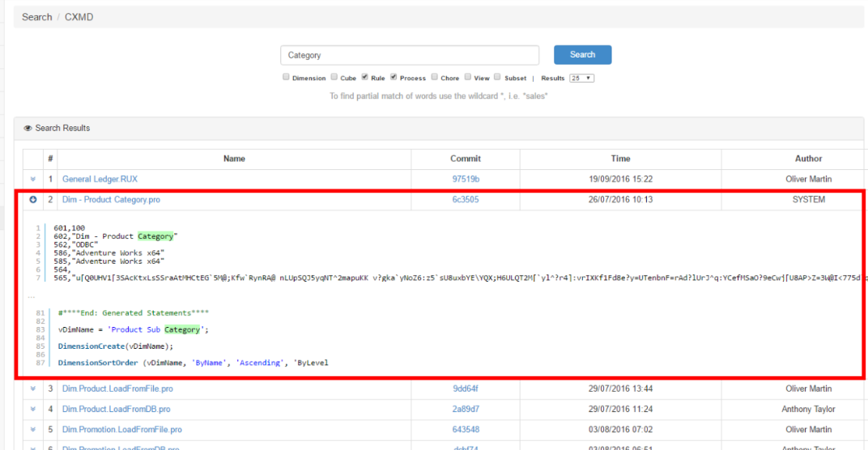Screen dimensions: 868x450
Task: Click highlighted Category on code line 83
Action: 182,329
